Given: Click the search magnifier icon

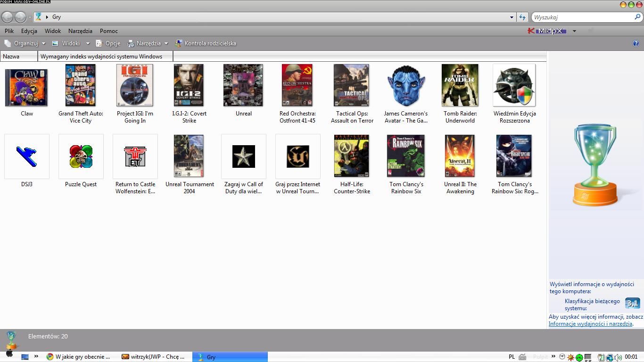Looking at the screenshot, I should 638,17.
